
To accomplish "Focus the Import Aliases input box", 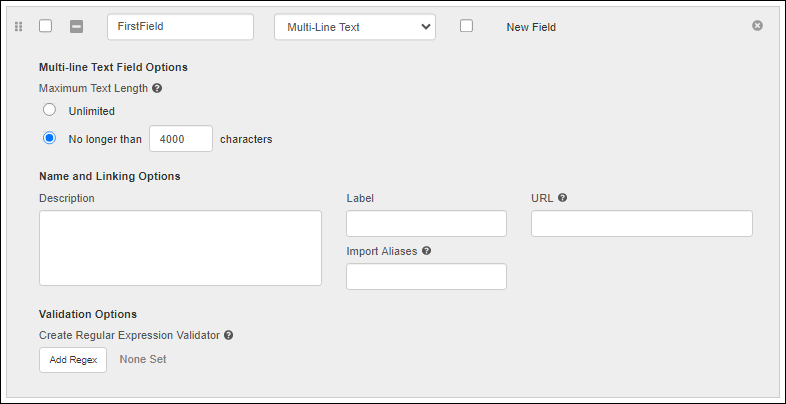I will [x=426, y=277].
